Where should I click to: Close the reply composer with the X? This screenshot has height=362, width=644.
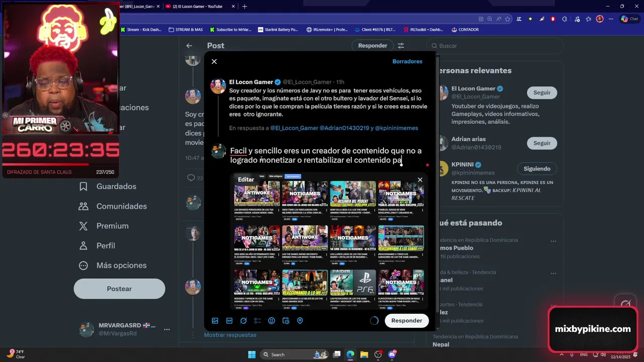point(214,61)
